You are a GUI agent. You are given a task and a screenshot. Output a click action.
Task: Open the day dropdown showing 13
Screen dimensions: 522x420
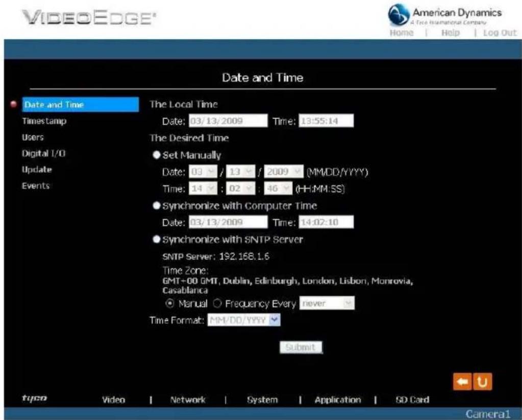241,171
